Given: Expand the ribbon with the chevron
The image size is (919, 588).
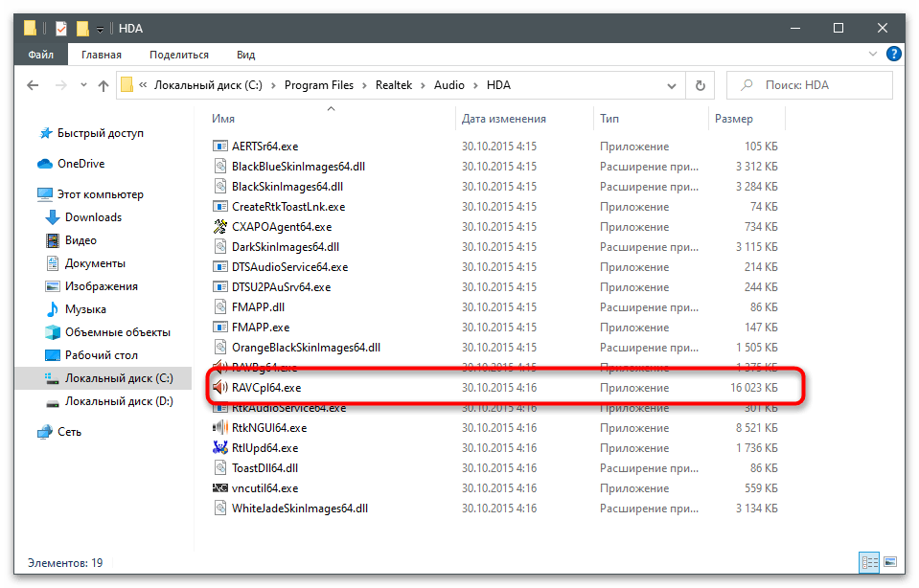Looking at the screenshot, I should [873, 54].
